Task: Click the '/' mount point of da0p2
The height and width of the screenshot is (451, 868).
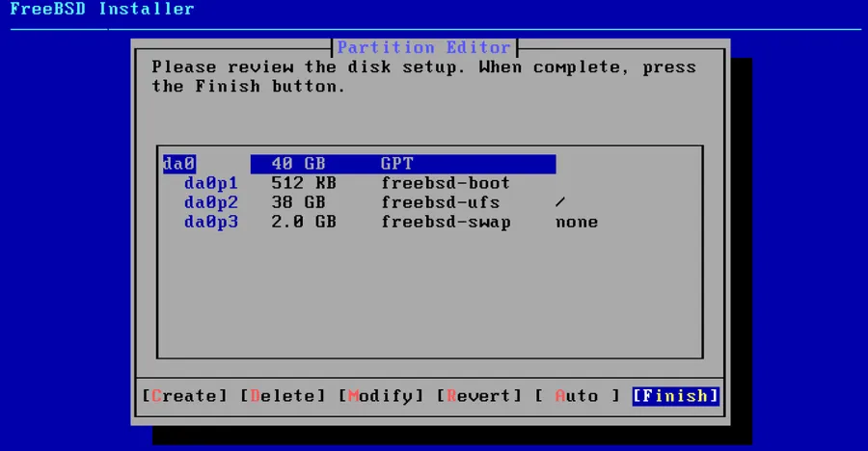Action: (x=560, y=202)
